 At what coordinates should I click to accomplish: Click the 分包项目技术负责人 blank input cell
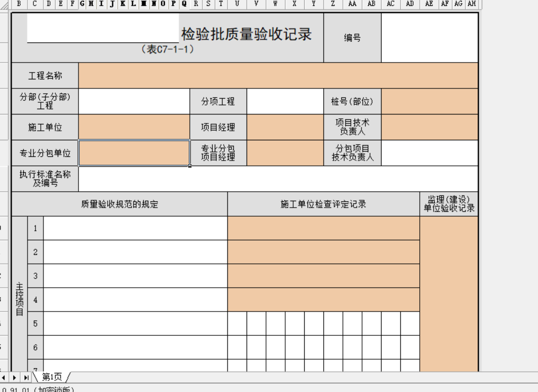429,153
